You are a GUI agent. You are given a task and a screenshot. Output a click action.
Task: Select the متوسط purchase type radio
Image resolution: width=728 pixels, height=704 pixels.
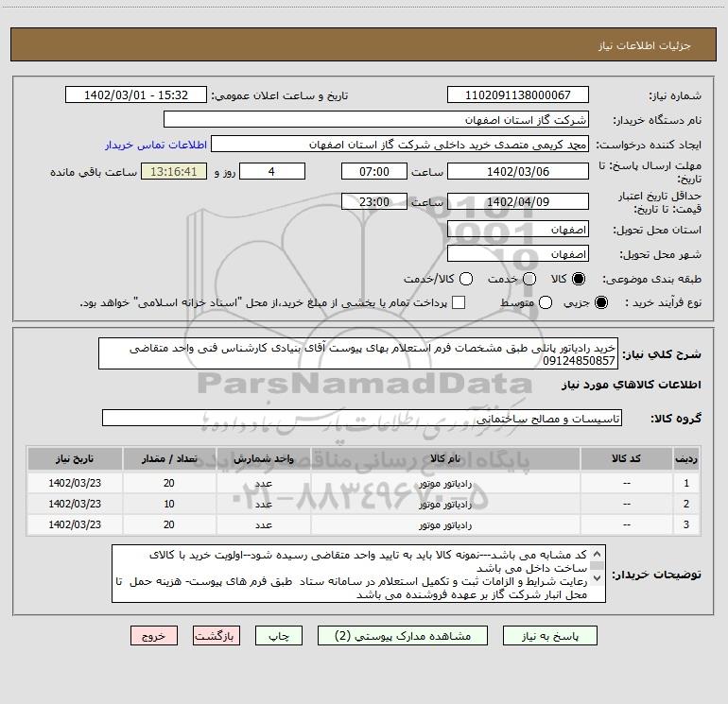pos(546,302)
